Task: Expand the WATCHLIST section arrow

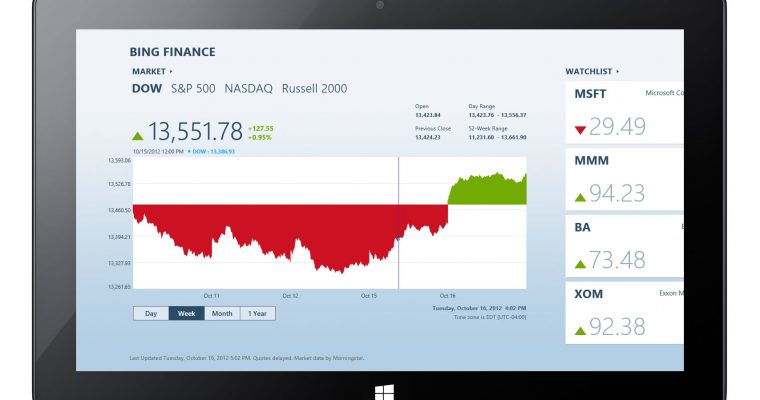Action: pyautogui.click(x=618, y=71)
